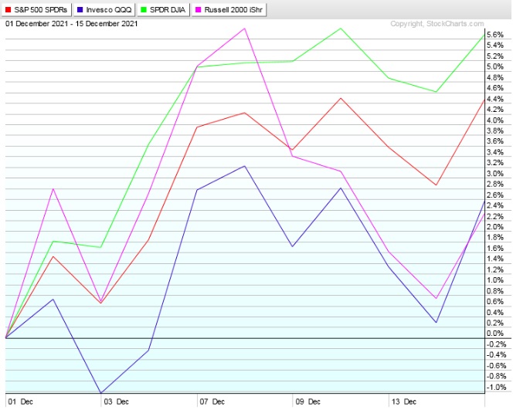This screenshot has width=513, height=420.
Task: Click the 2.4% y-axis label
Action: click(495, 205)
